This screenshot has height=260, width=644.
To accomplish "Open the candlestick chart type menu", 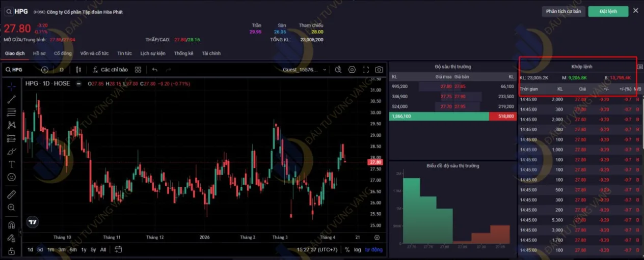I will tap(78, 70).
